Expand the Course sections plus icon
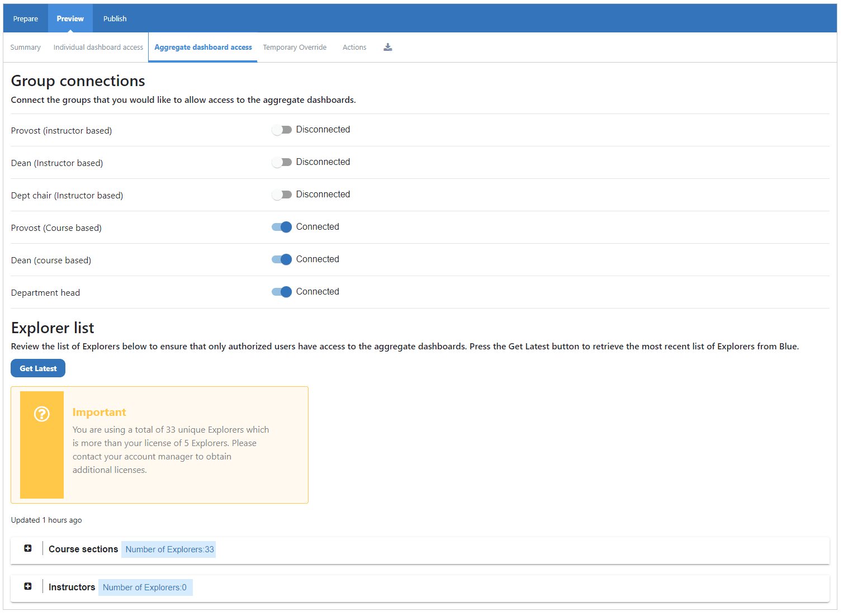The image size is (843, 616). (x=28, y=548)
